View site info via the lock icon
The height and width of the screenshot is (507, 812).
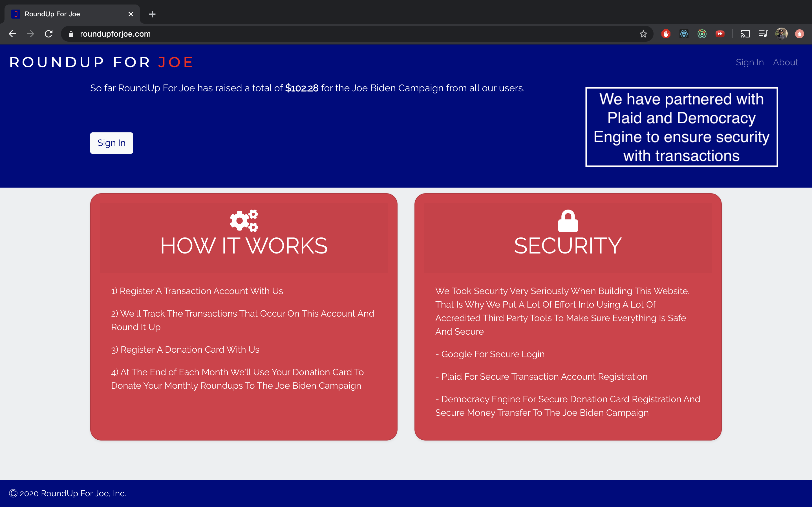pos(71,34)
